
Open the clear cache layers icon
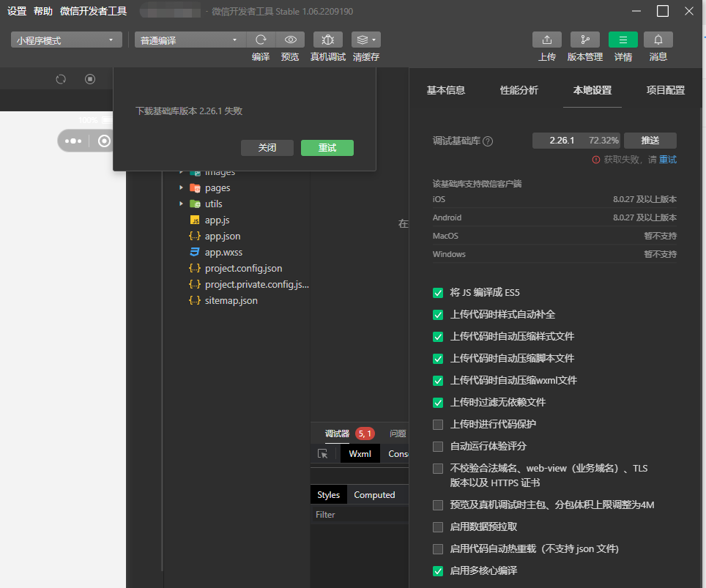pyautogui.click(x=366, y=40)
